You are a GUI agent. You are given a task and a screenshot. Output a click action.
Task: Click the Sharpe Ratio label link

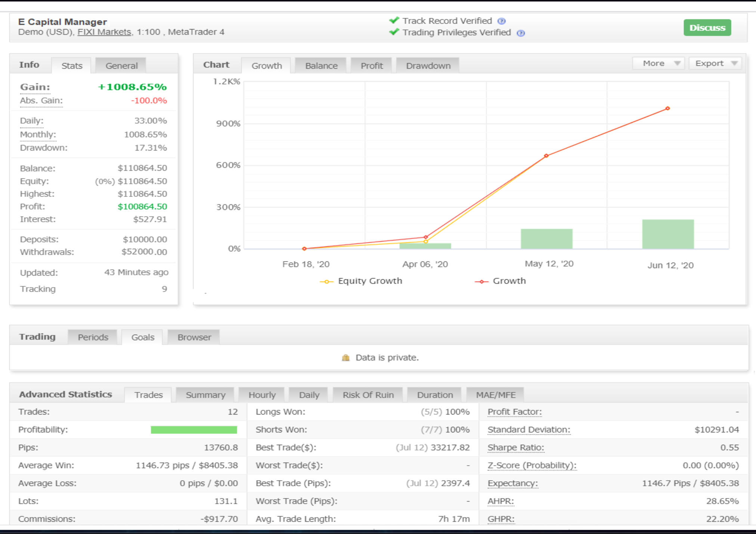tap(515, 447)
